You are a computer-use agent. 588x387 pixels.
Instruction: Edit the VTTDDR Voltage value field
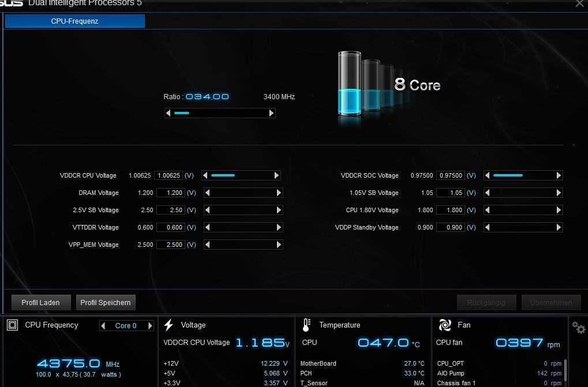coord(170,227)
